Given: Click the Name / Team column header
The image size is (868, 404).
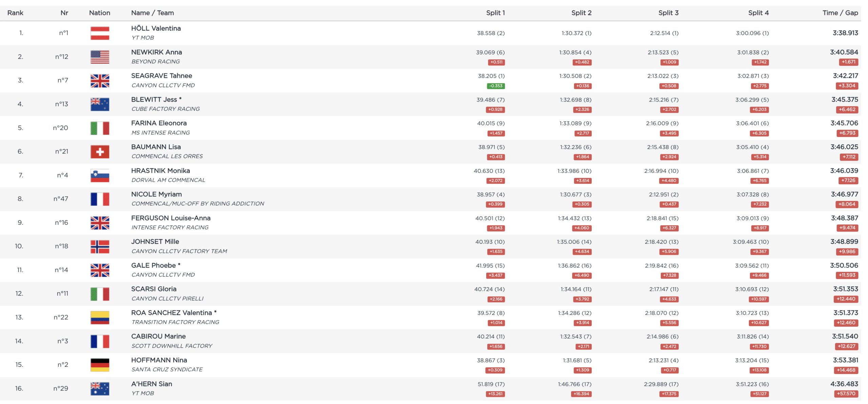Looking at the screenshot, I should pyautogui.click(x=152, y=13).
